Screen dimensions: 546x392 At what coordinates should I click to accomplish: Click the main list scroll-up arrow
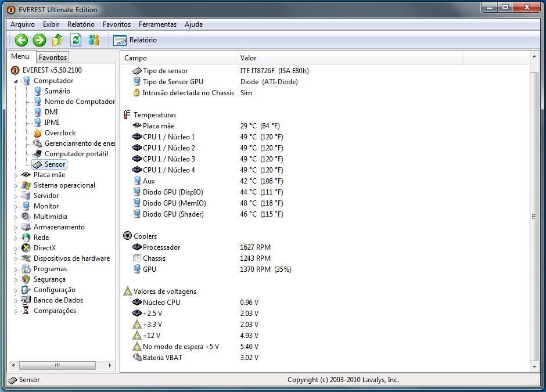534,57
